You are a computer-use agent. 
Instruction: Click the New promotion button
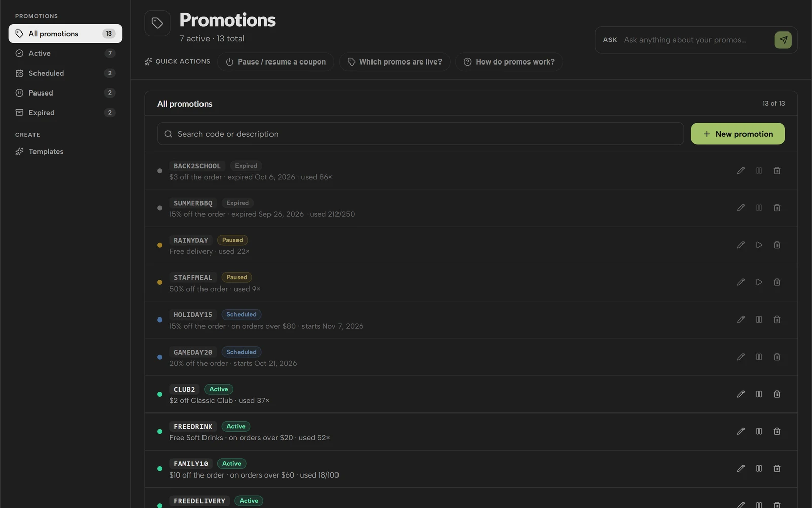pos(737,134)
